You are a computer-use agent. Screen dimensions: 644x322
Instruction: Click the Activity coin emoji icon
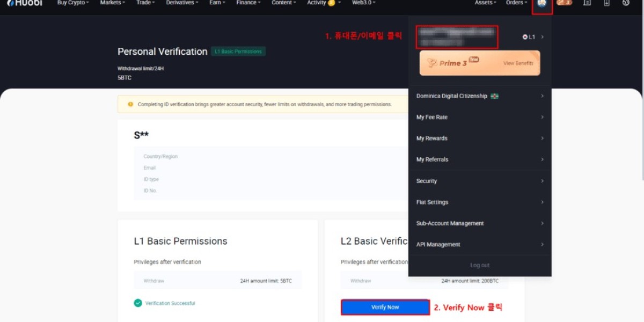tap(331, 3)
